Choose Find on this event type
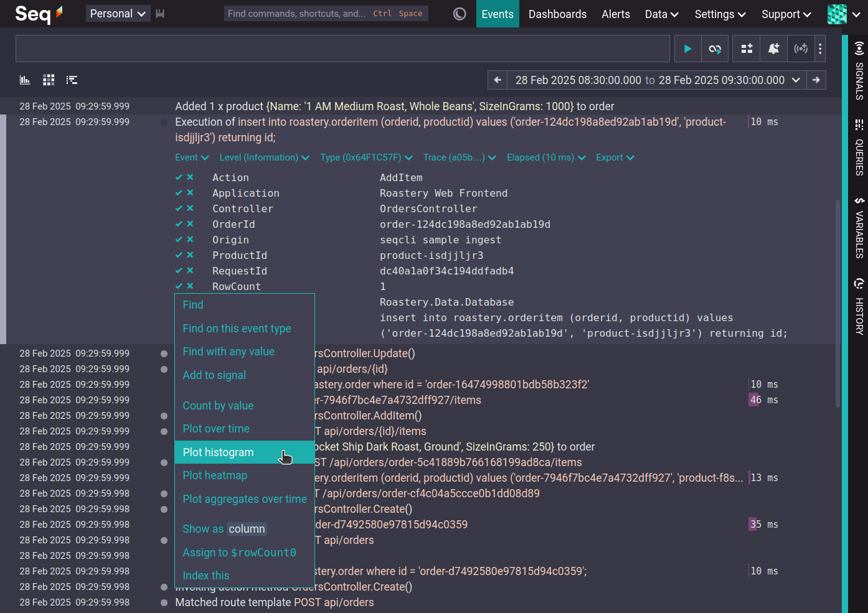The height and width of the screenshot is (613, 868). [245, 329]
